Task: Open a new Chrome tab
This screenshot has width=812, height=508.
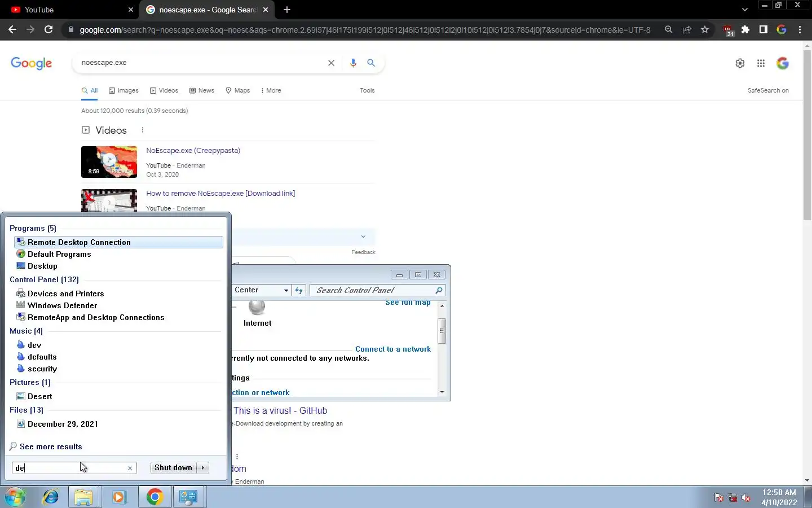Action: pyautogui.click(x=287, y=10)
